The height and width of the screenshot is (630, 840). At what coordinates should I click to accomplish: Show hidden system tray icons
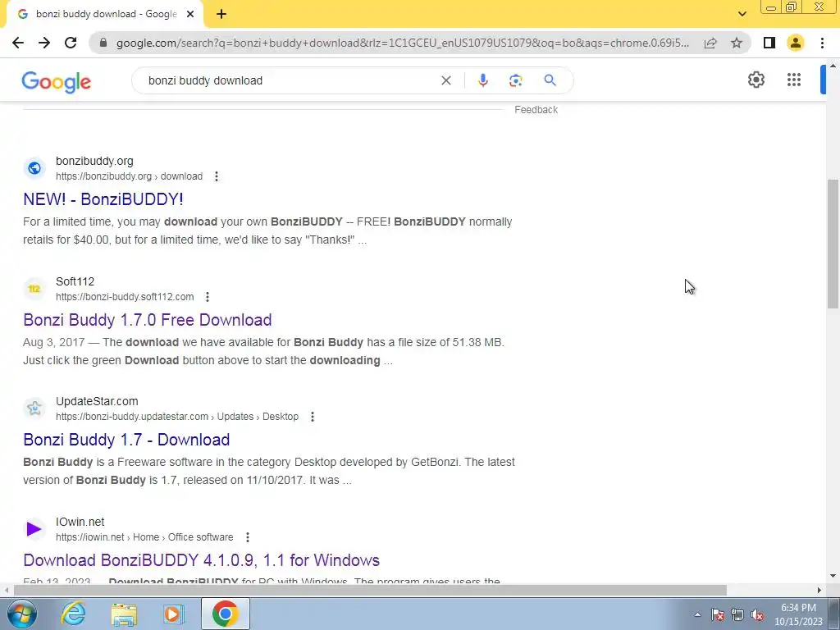697,615
